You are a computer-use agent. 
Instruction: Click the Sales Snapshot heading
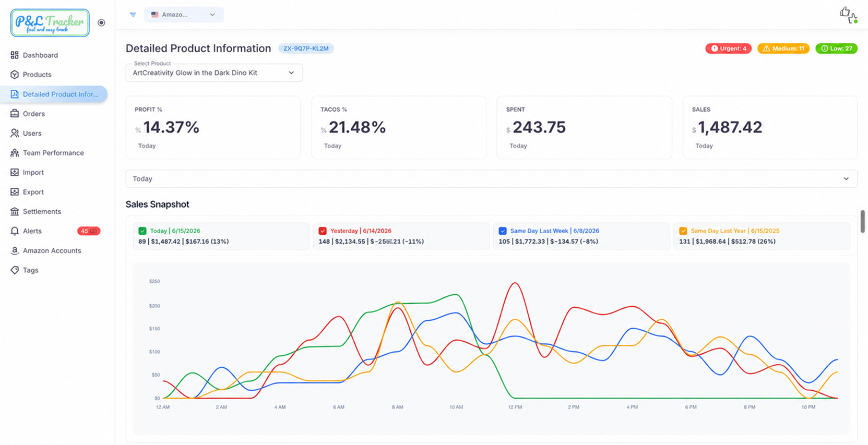pos(157,205)
